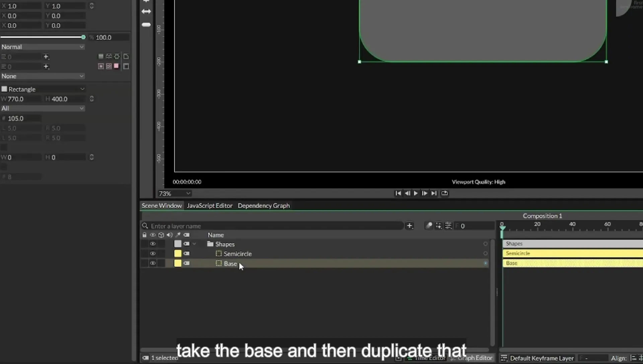Jump to the first frame
Viewport: 643px width, 364px height.
click(x=398, y=193)
